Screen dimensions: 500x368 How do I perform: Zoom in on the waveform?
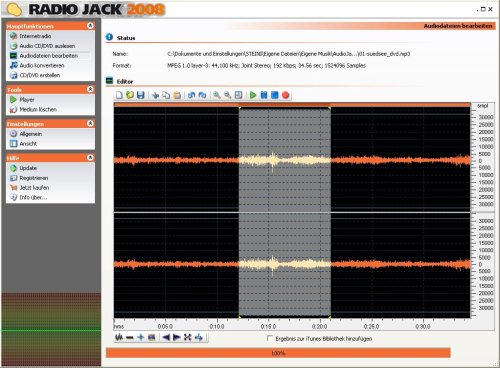[x=217, y=95]
